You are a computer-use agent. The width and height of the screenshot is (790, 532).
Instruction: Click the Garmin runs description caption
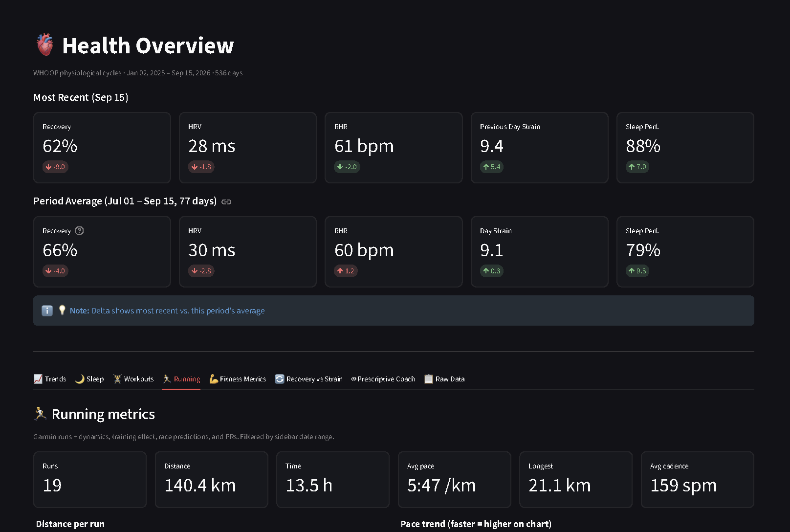[184, 437]
